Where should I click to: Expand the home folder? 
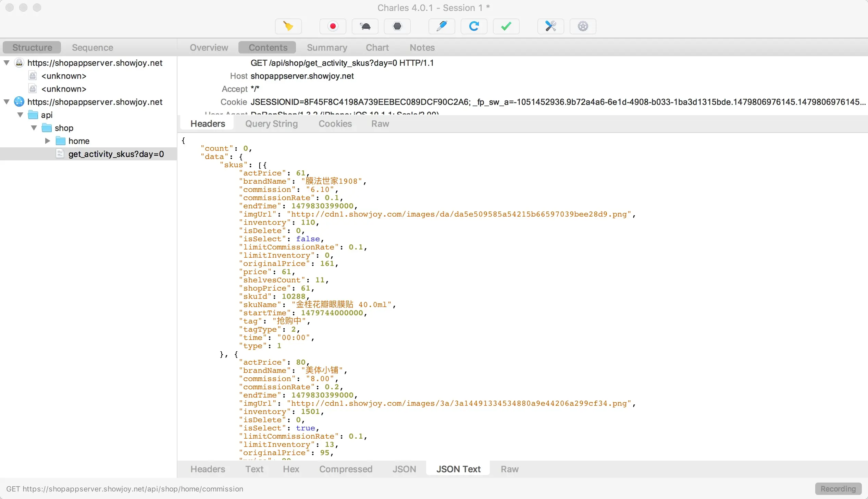point(48,141)
